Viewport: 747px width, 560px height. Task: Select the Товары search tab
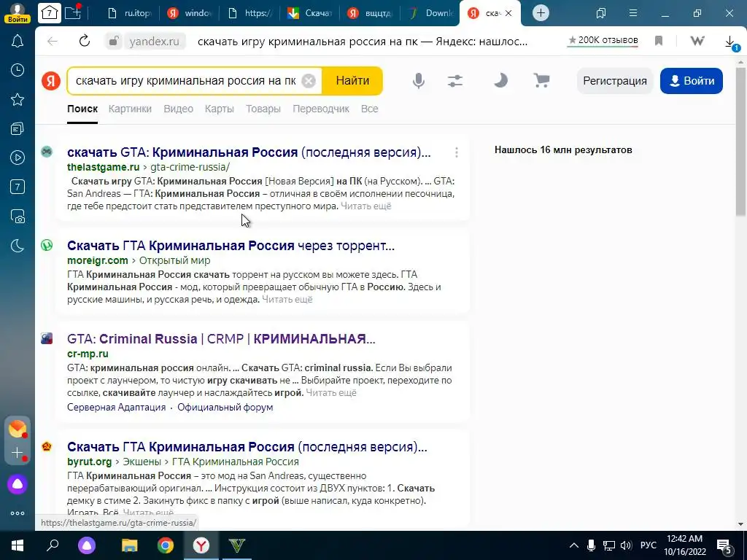[x=263, y=109]
